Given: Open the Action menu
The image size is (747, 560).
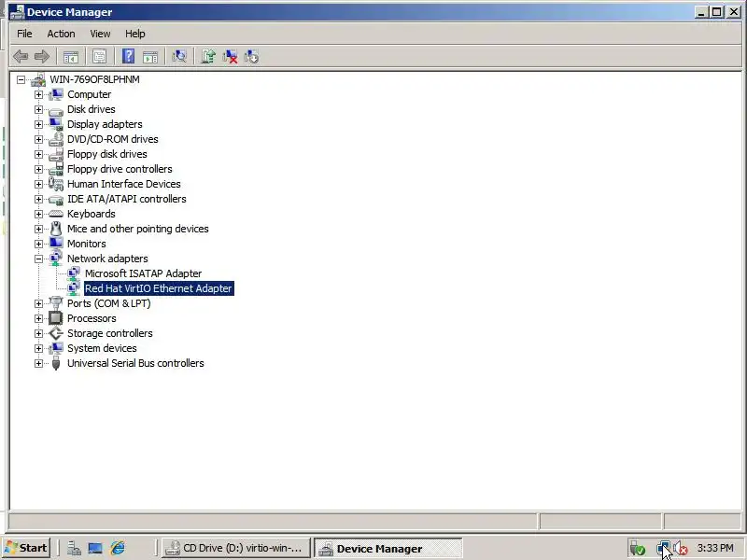Looking at the screenshot, I should point(61,34).
